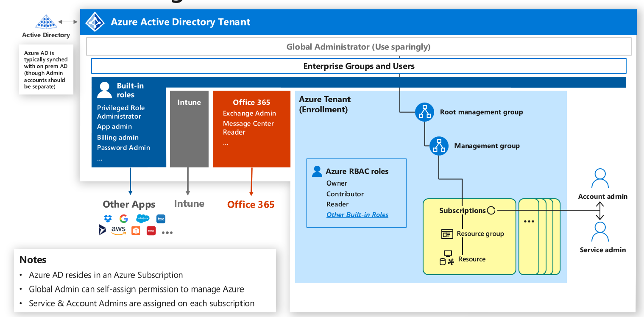Click the Account admin person icon
This screenshot has height=317, width=644.
pyautogui.click(x=600, y=178)
